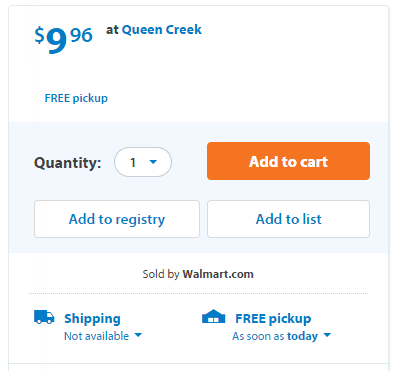The image size is (399, 371).
Task: Click the number 1 in quantity box
Action: coord(133,163)
